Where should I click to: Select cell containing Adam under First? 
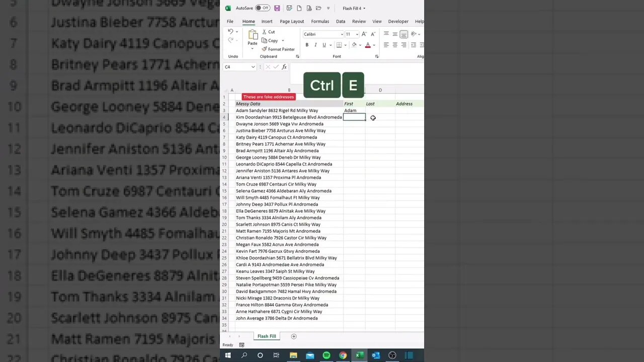pyautogui.click(x=354, y=110)
